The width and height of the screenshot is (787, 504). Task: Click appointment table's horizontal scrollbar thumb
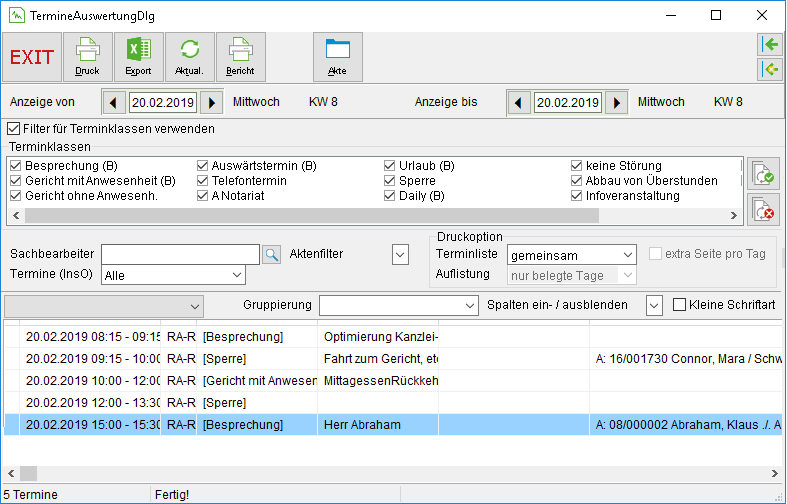28,473
